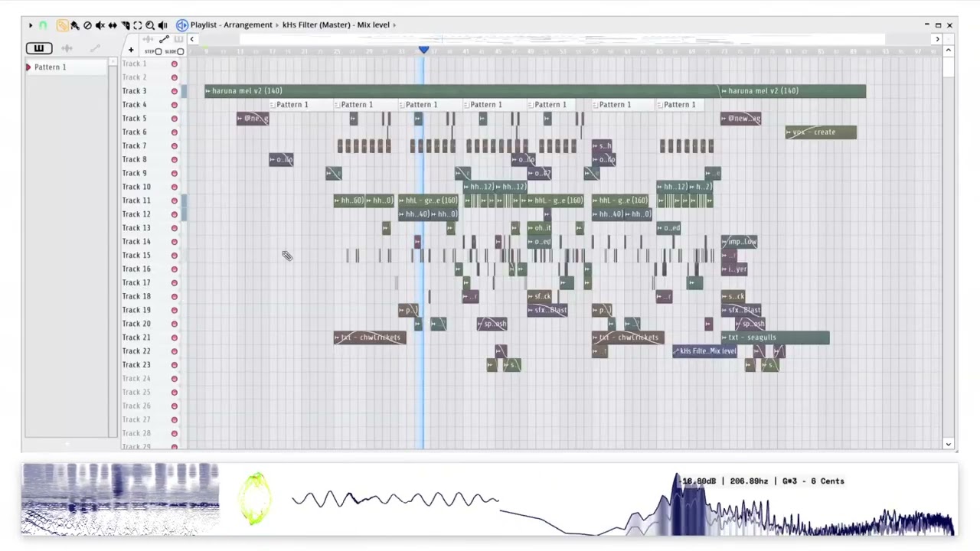Click kHs Filter (Master) - Mix level breadcrumb
This screenshot has height=551, width=980.
[x=336, y=25]
